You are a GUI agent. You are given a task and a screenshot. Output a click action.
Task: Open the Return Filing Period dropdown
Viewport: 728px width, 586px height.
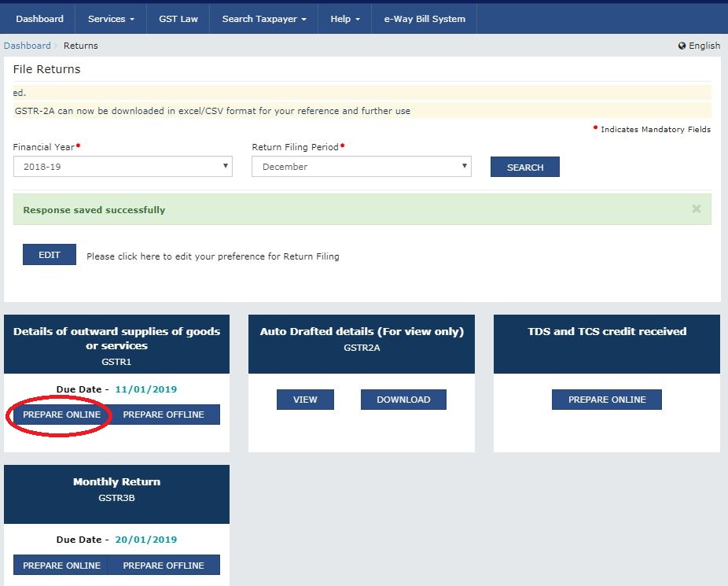361,167
